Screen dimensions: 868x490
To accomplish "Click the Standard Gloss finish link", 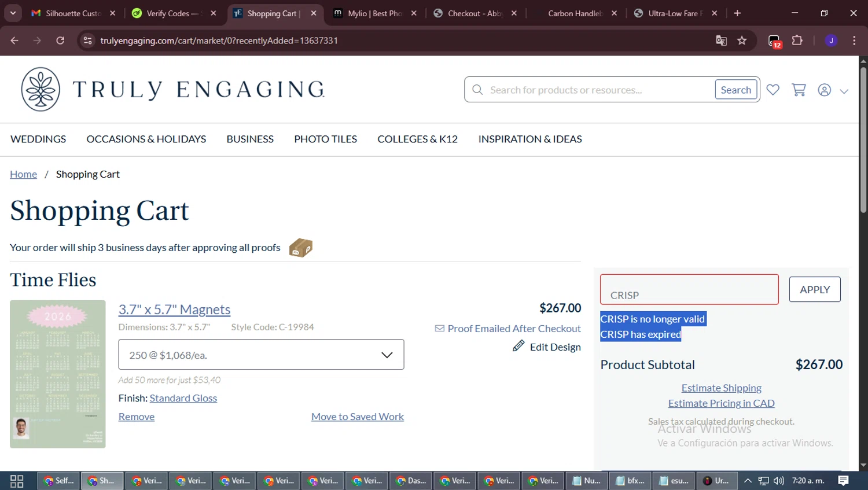I will 183,398.
